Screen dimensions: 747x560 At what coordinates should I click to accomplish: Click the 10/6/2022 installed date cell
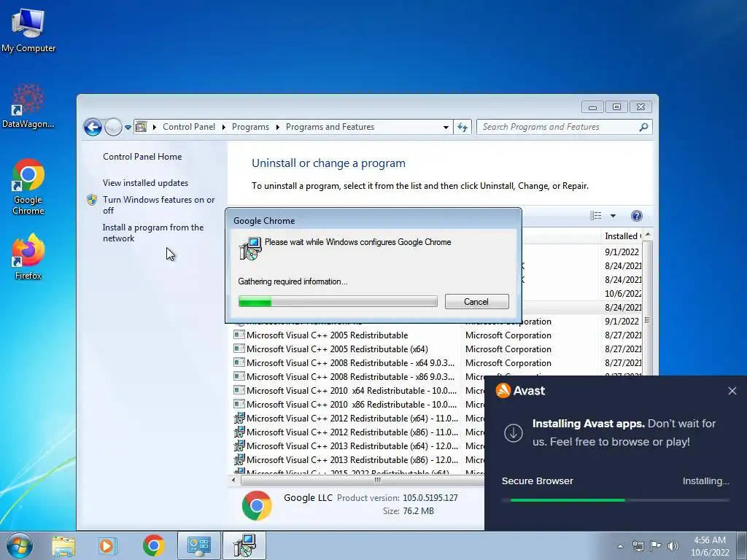coord(623,293)
